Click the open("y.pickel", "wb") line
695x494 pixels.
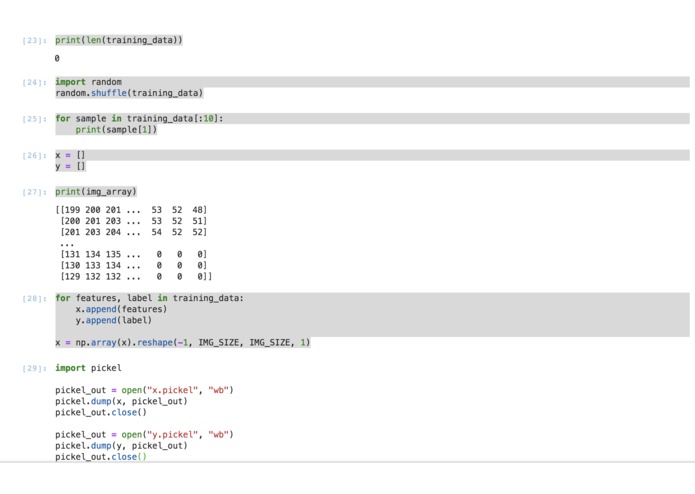(144, 435)
